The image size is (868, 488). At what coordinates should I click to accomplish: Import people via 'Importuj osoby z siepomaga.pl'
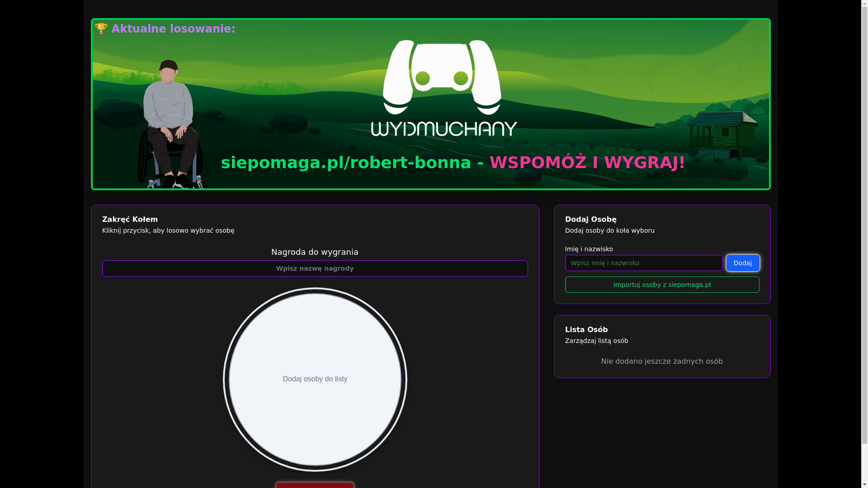point(662,285)
